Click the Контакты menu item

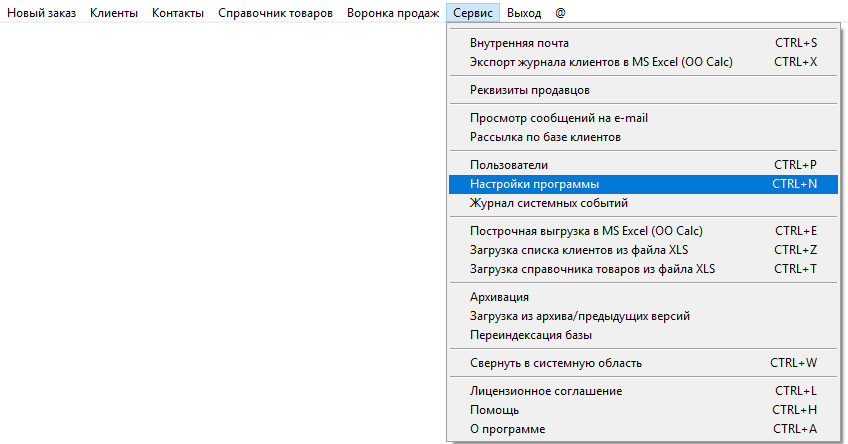[178, 13]
